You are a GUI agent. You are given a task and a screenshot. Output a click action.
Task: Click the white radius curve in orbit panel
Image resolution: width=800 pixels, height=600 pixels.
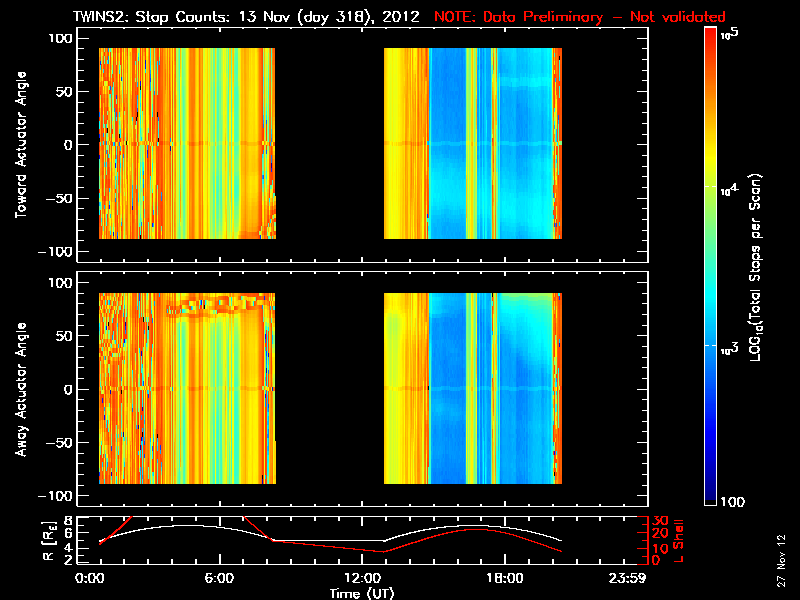(330, 540)
